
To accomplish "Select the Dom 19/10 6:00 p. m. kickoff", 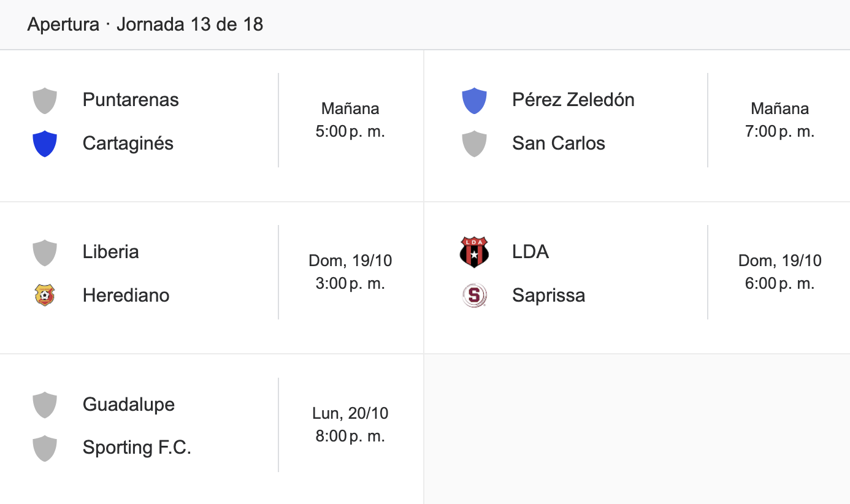I will point(779,272).
